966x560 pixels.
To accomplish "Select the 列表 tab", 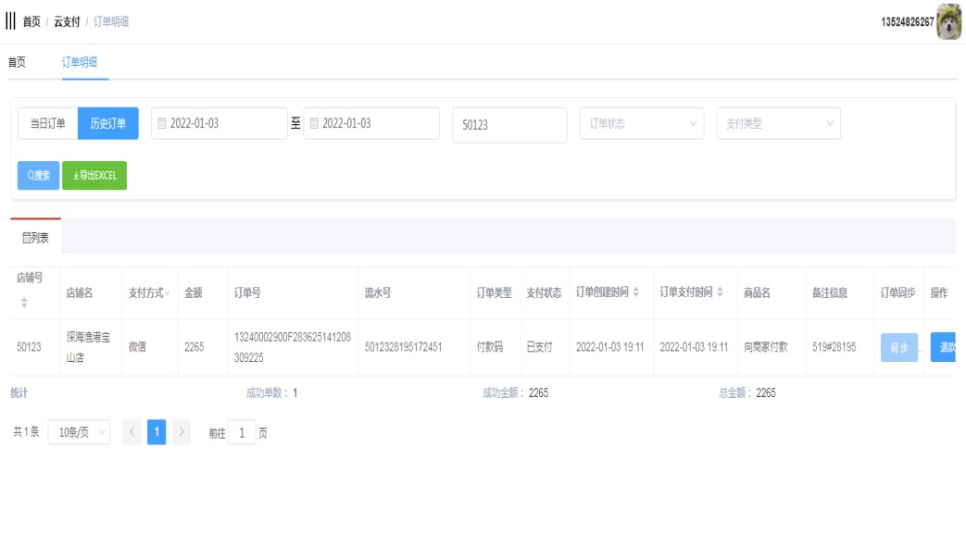I will [35, 238].
